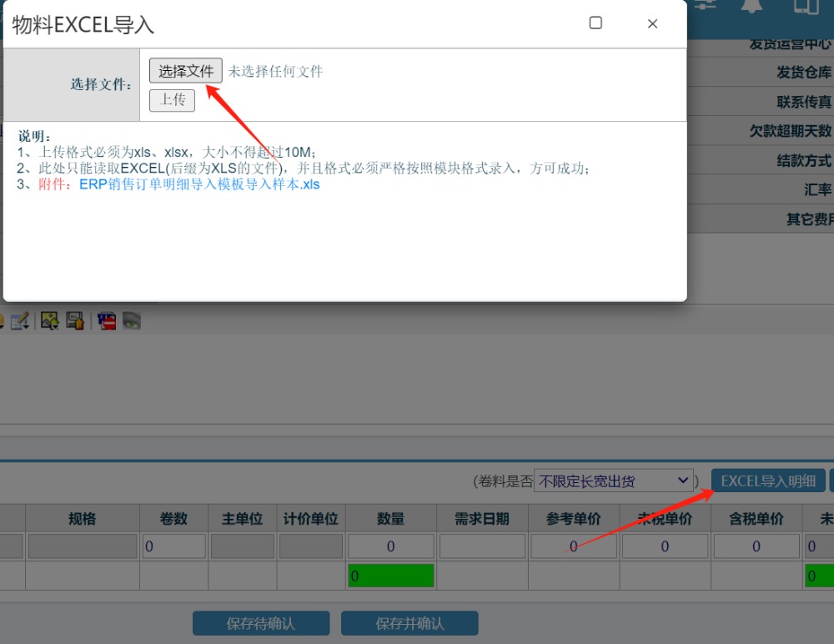The width and height of the screenshot is (834, 644).
Task: Click the EXCEL导入明细 button
Action: point(768,480)
